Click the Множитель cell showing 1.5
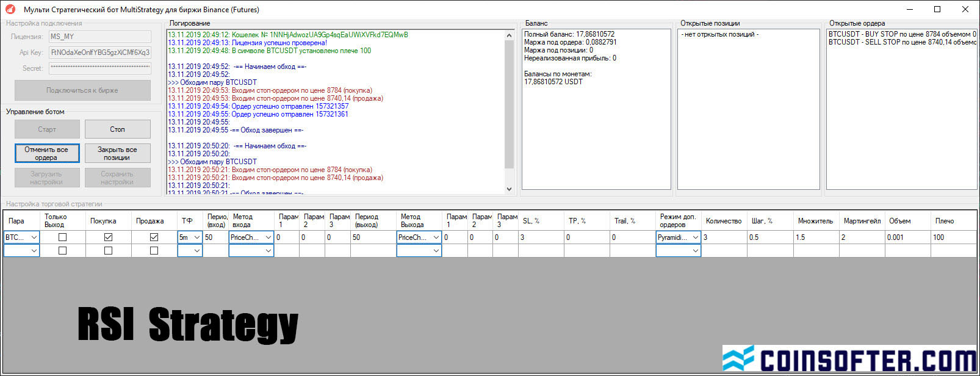Image resolution: width=980 pixels, height=376 pixels. click(x=816, y=237)
